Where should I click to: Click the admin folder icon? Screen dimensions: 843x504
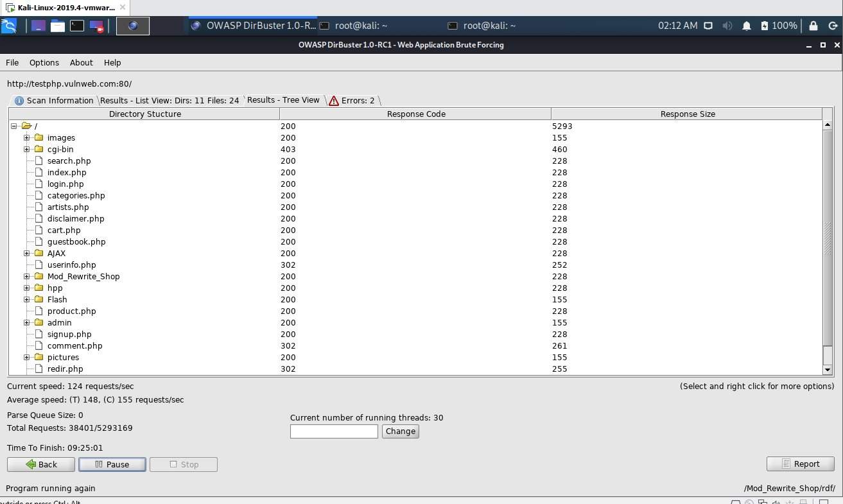pos(39,322)
